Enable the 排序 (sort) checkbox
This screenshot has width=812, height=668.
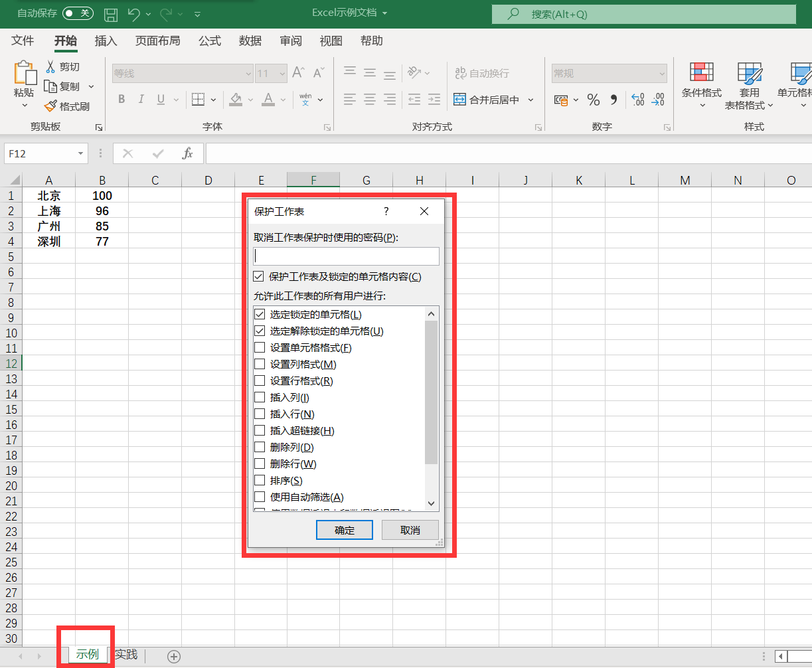point(260,480)
